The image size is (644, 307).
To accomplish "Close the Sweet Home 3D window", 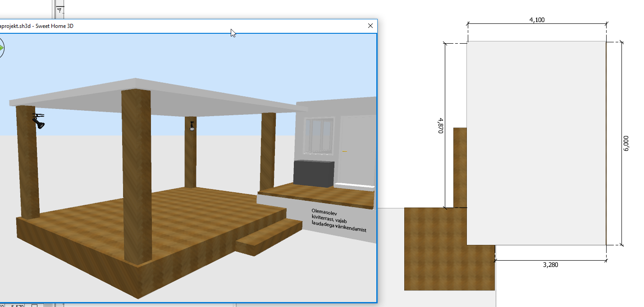I will pyautogui.click(x=370, y=26).
